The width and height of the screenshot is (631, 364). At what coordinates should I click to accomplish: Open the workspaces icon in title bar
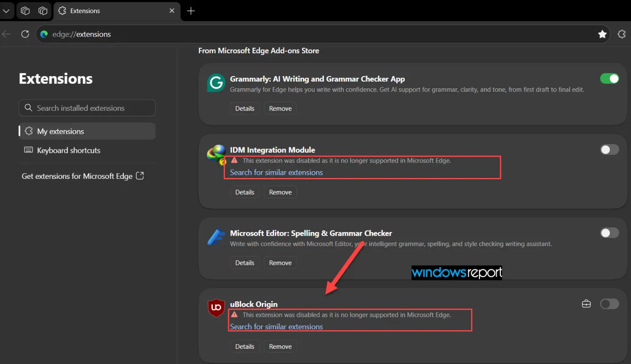coord(25,11)
